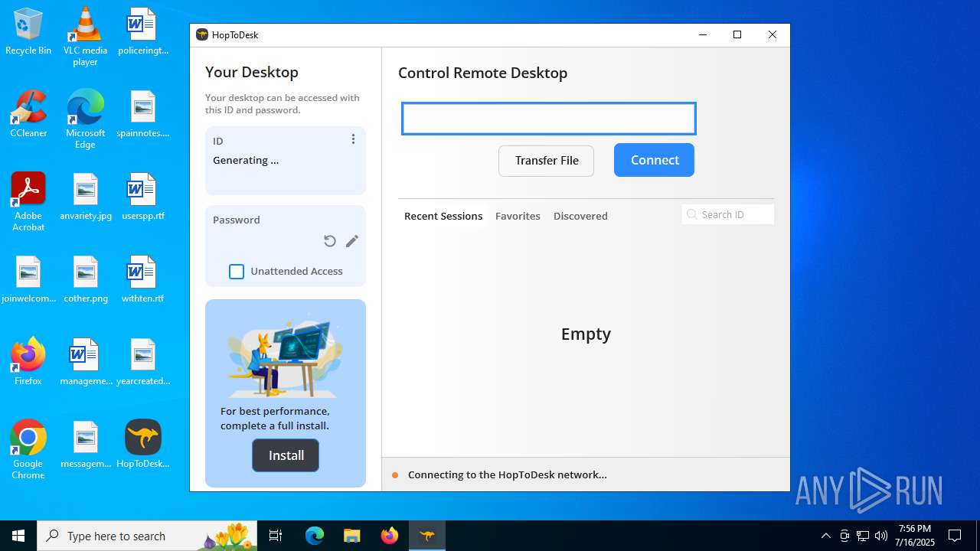Select the Google Chrome desktop shortcut
The width and height of the screenshot is (980, 551).
pos(28,450)
